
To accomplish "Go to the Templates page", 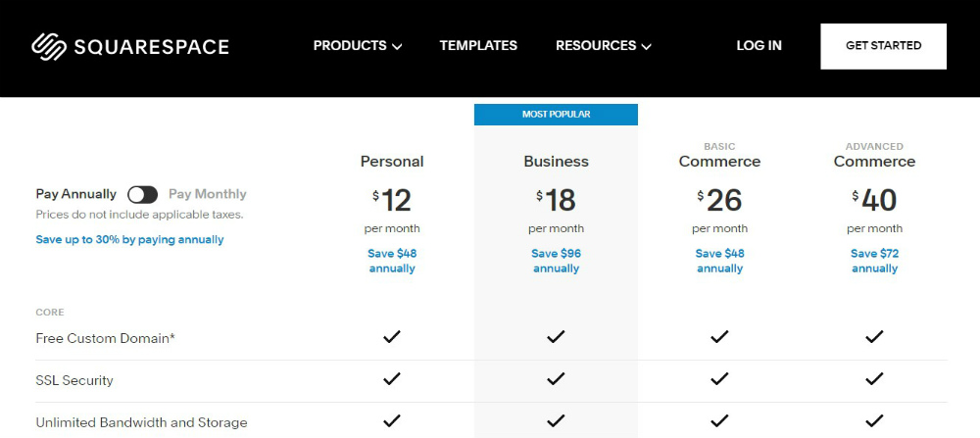I will point(478,45).
